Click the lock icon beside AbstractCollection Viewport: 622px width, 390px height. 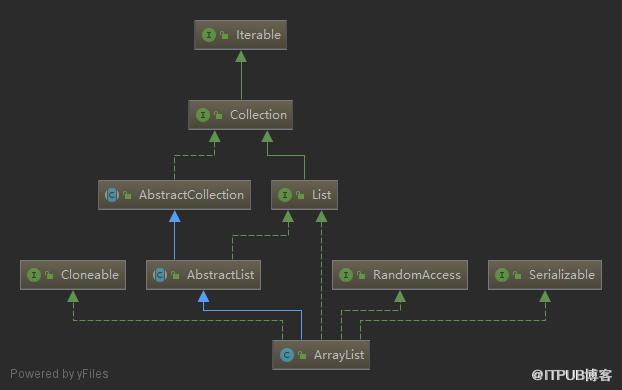pyautogui.click(x=127, y=195)
